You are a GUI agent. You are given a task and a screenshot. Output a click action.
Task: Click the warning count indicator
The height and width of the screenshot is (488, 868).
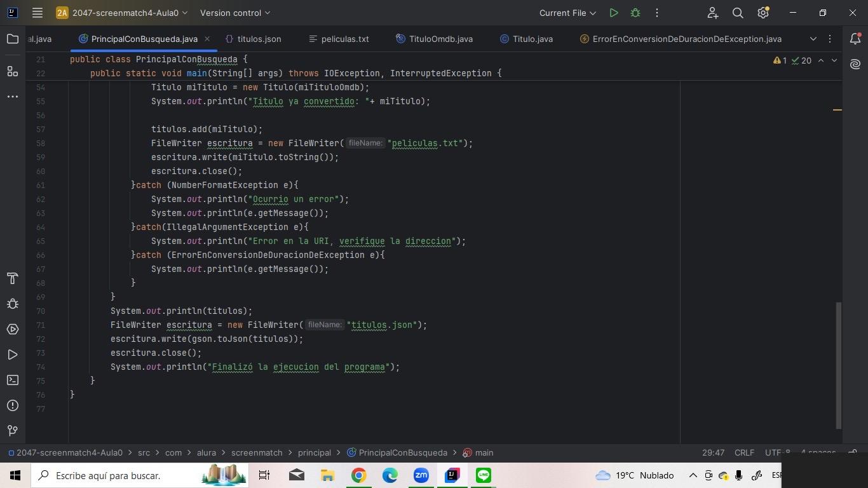tap(780, 60)
